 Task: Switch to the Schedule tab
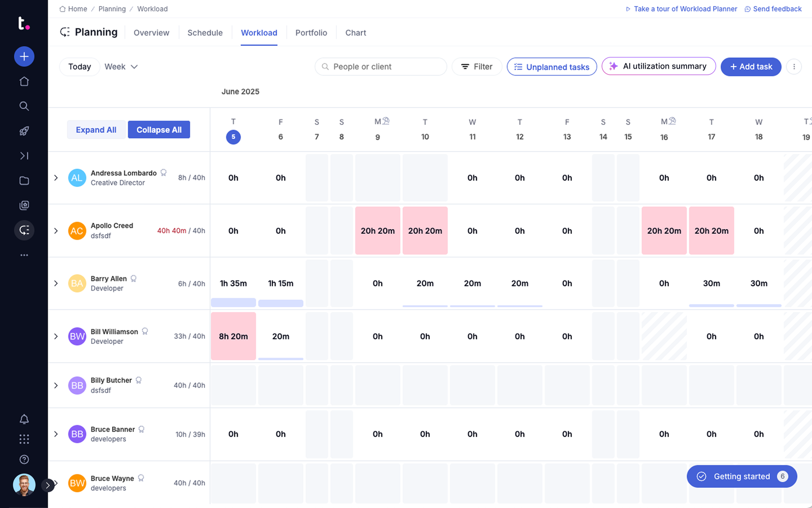click(x=205, y=33)
